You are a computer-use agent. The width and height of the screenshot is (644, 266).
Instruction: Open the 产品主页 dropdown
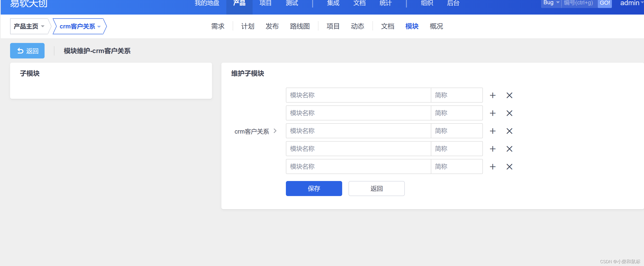tap(29, 26)
